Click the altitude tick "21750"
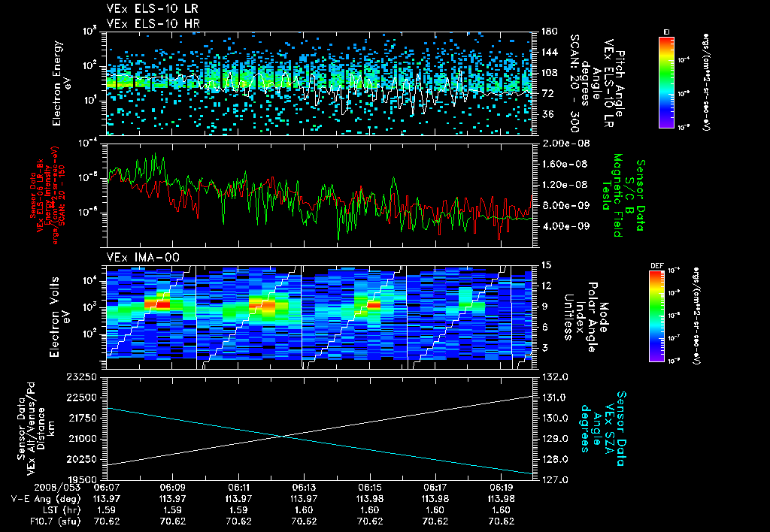This screenshot has width=770, height=532. point(83,418)
